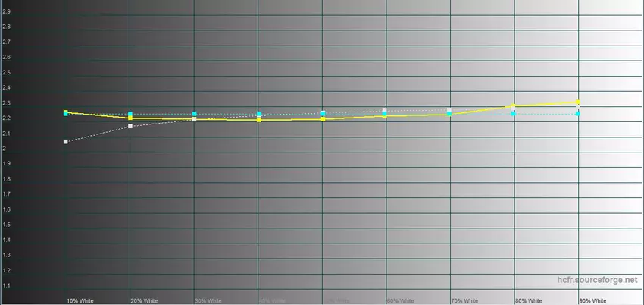Select the yellow gamma point at 80% White
This screenshot has height=305, width=644.
[514, 106]
